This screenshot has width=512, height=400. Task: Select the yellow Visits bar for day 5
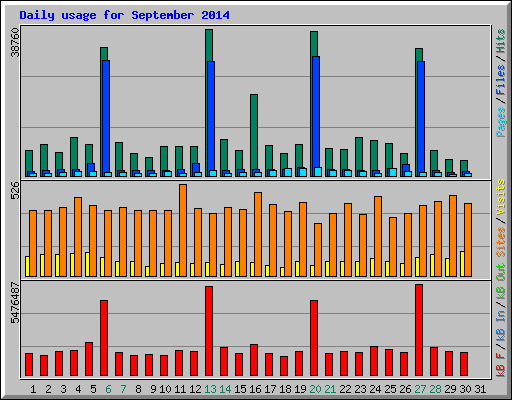(87, 264)
